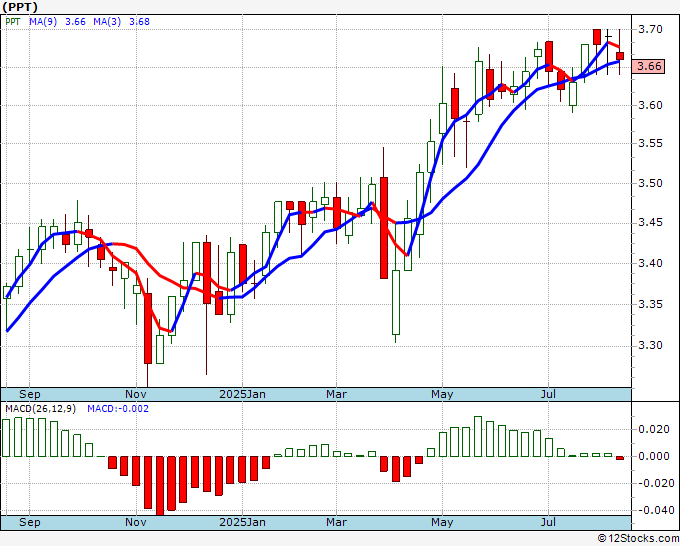Click May on the price chart time axis

[442, 394]
